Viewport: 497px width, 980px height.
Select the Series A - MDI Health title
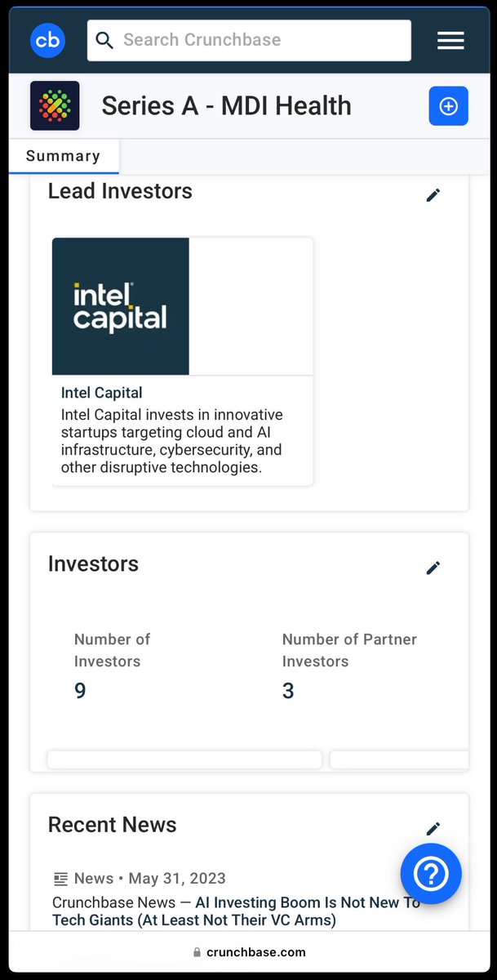pos(226,106)
